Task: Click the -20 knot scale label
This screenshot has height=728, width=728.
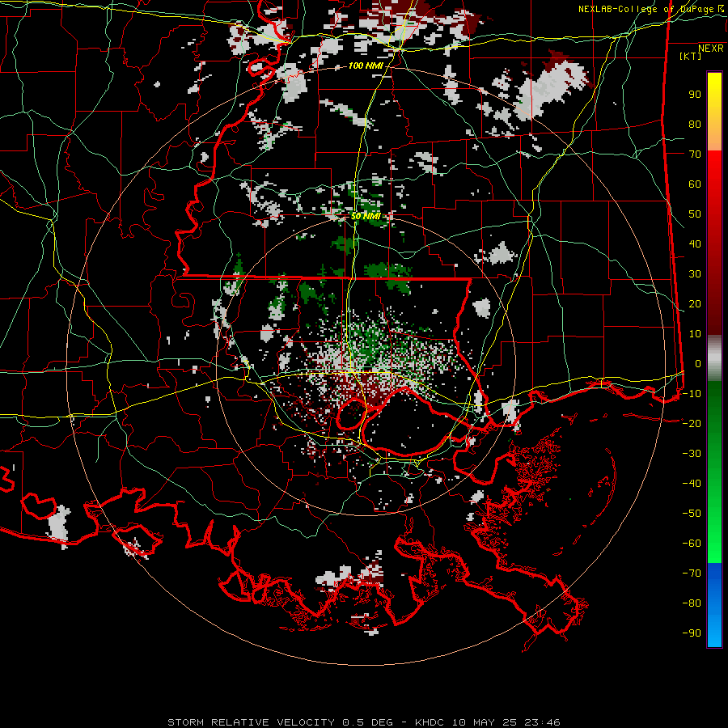Action: 692,423
